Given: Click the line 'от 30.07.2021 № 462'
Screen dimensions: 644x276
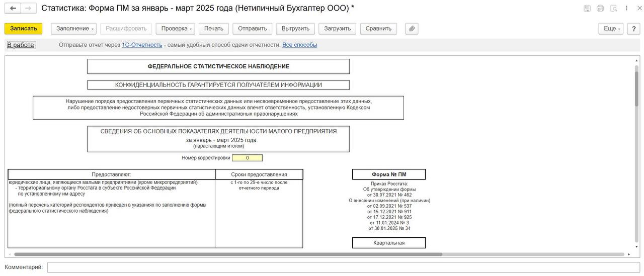Looking at the screenshot, I should click(389, 195).
